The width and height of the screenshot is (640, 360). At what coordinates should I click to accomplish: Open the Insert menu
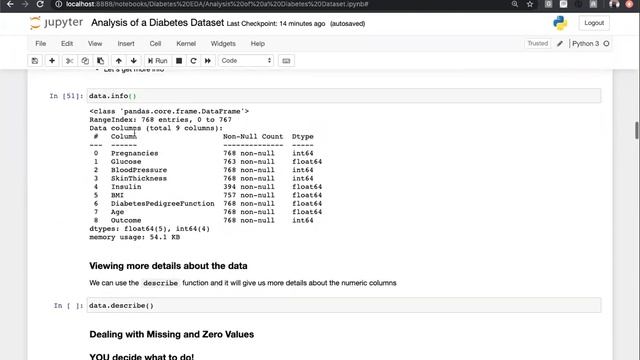pyautogui.click(x=126, y=44)
